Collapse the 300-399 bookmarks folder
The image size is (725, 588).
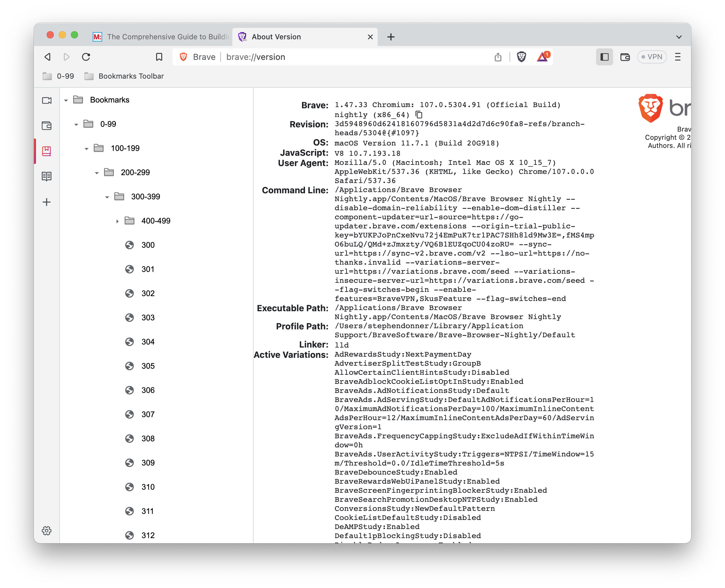click(107, 197)
